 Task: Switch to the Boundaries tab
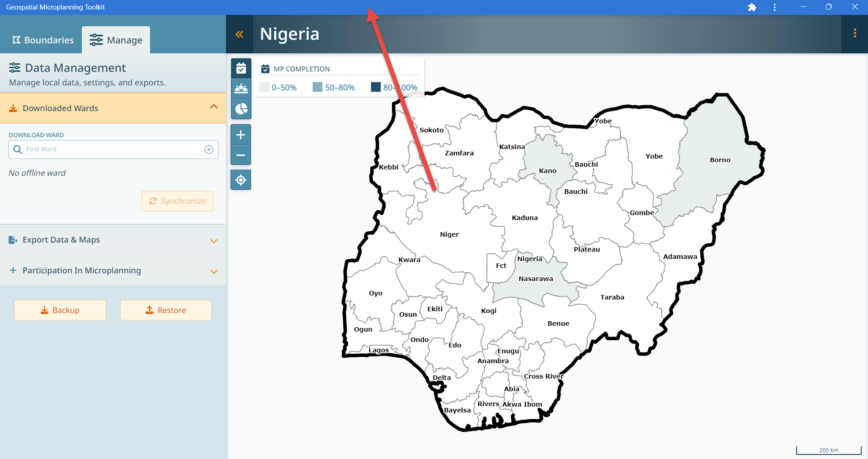click(43, 40)
